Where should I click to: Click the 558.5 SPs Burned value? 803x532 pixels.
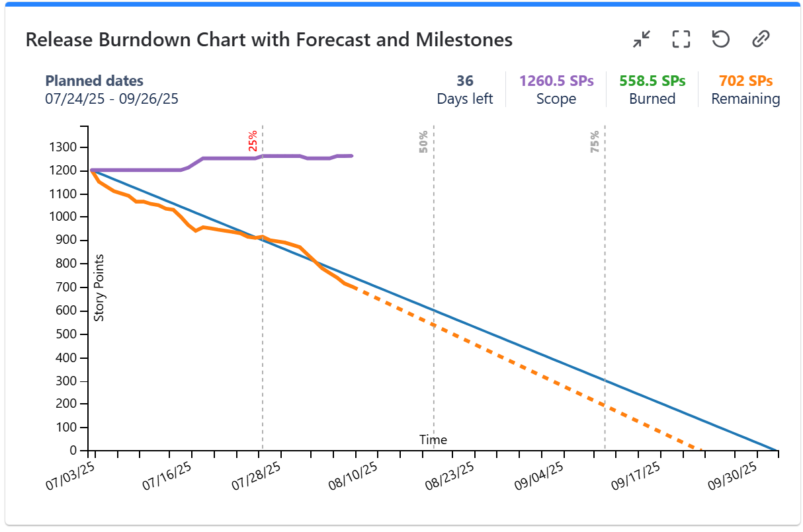(x=652, y=81)
